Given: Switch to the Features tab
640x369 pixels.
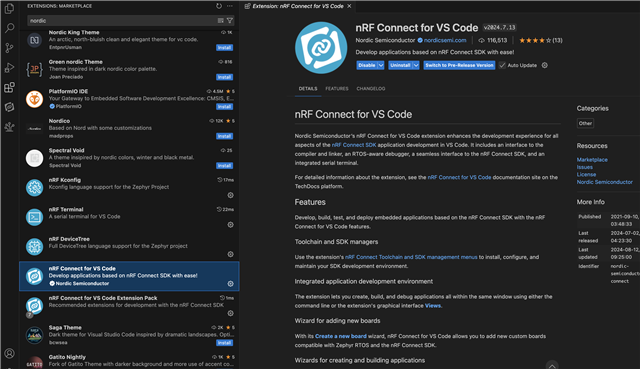Looking at the screenshot, I should tap(337, 89).
